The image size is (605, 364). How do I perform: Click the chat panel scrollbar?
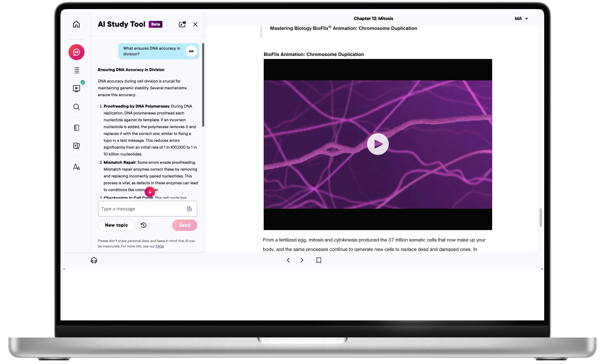click(203, 85)
